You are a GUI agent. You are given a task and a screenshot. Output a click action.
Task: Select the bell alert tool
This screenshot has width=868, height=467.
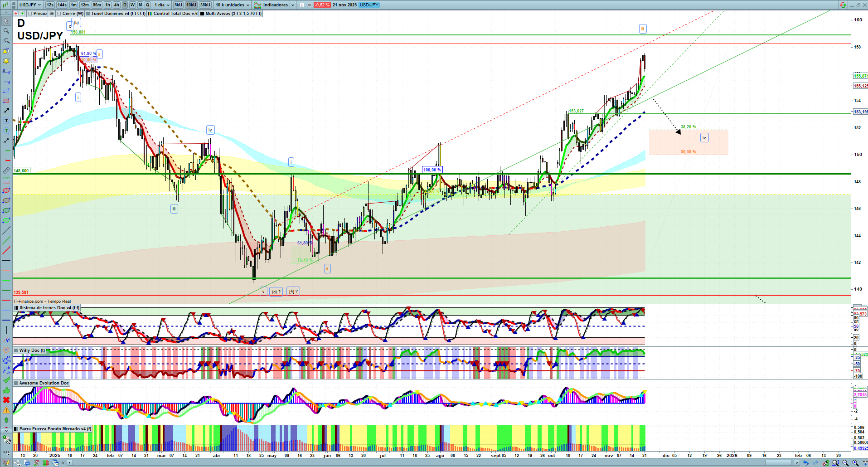point(6,61)
